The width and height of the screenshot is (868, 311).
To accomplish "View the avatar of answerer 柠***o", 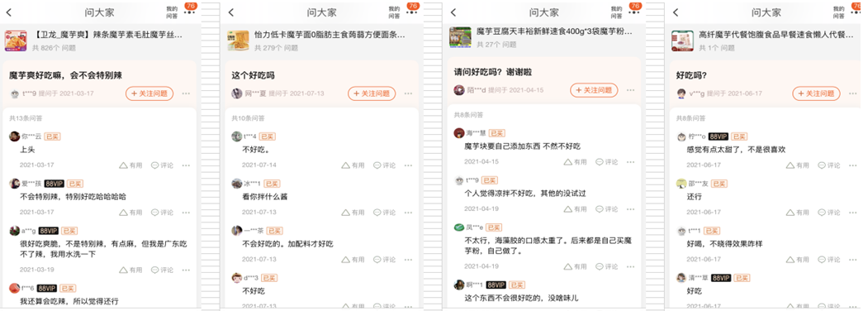I will pyautogui.click(x=681, y=136).
